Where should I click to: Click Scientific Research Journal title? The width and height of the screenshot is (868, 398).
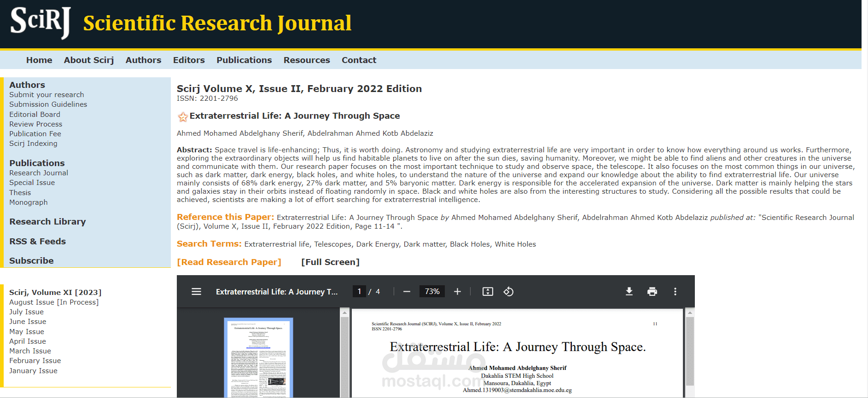(x=217, y=23)
